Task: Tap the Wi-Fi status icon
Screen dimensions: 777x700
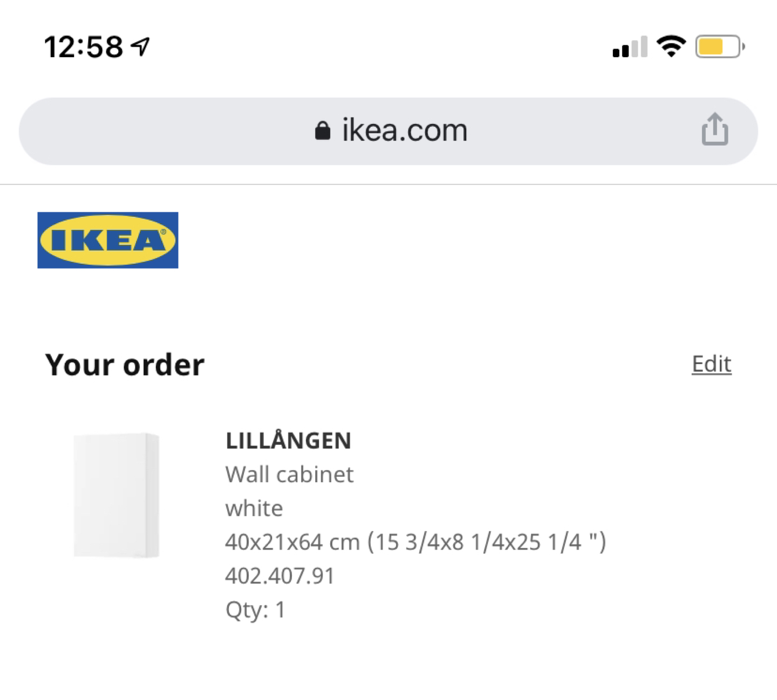Action: [x=671, y=46]
